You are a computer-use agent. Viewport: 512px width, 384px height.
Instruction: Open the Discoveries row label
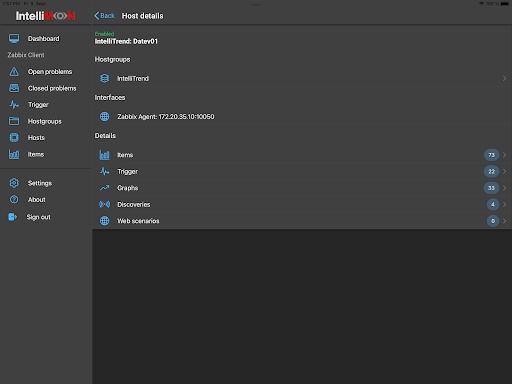point(133,204)
